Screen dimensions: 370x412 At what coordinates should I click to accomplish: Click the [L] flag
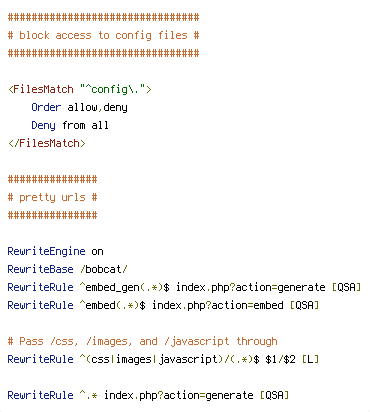[x=311, y=359]
